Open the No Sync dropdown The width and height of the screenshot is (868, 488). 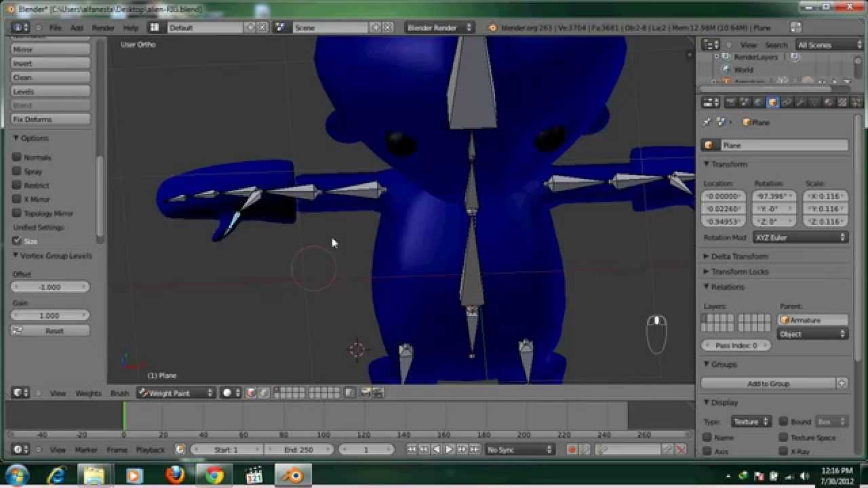point(520,449)
